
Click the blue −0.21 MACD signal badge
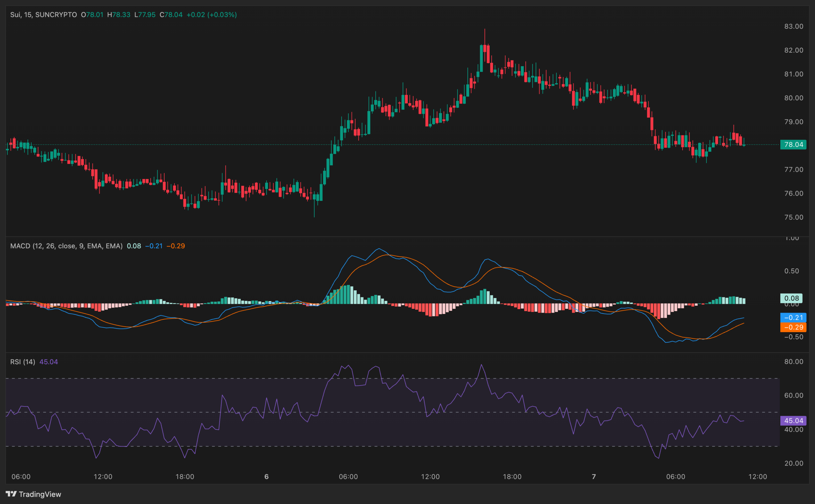(x=794, y=318)
